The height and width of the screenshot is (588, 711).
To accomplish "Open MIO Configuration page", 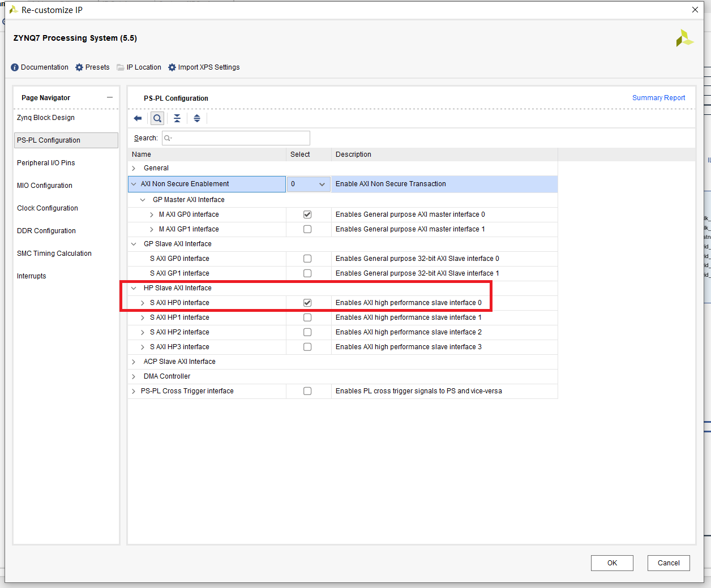I will (45, 186).
